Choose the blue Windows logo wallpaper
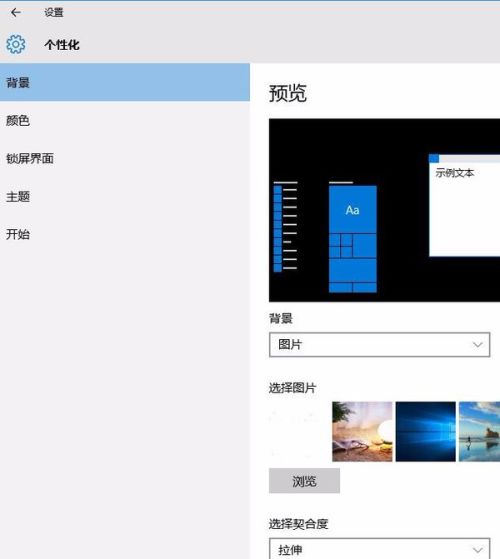The width and height of the screenshot is (500, 559). tap(426, 432)
